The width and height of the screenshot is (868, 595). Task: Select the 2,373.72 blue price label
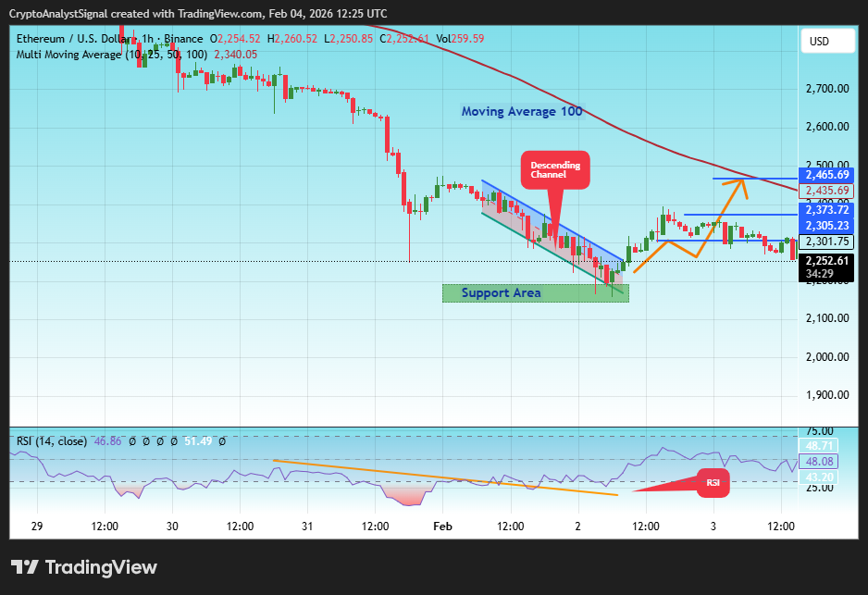point(827,210)
